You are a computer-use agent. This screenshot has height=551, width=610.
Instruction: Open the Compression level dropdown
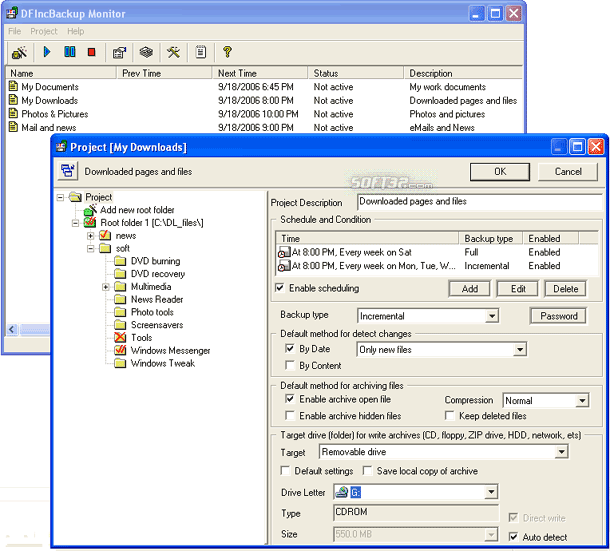coord(582,400)
